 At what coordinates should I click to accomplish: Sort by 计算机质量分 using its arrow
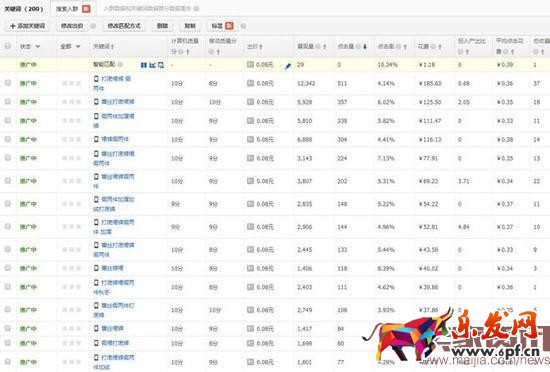188,52
